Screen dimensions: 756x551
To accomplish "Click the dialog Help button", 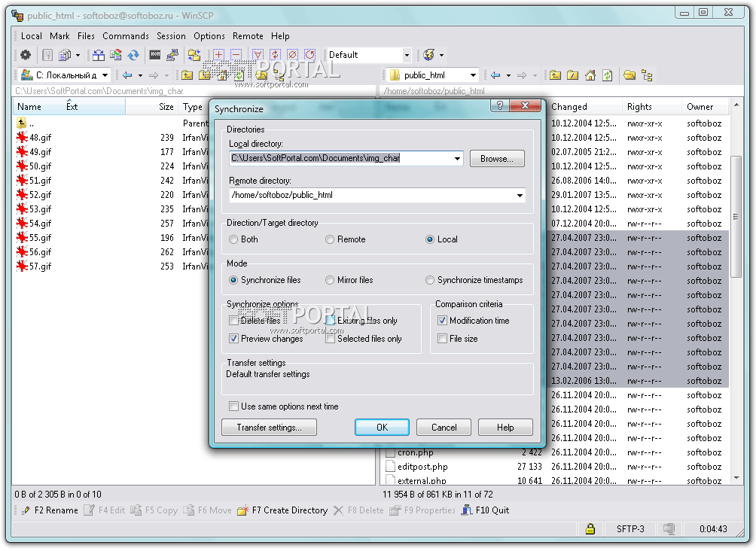I will [x=505, y=428].
